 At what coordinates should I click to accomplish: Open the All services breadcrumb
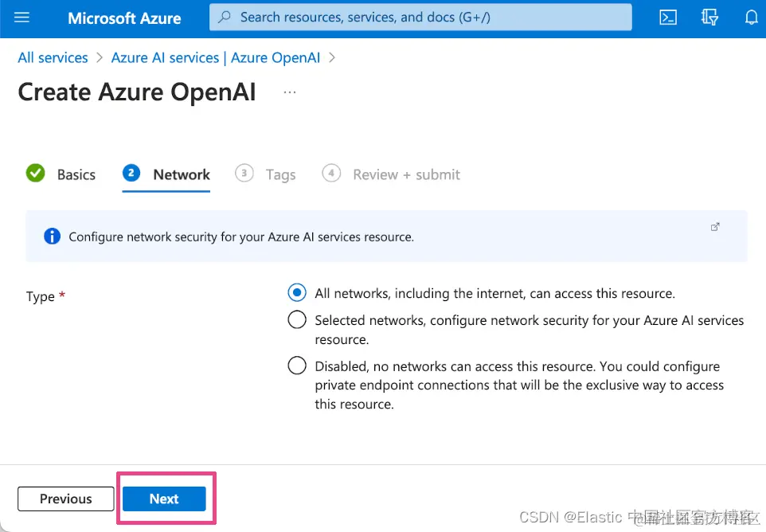(x=53, y=57)
